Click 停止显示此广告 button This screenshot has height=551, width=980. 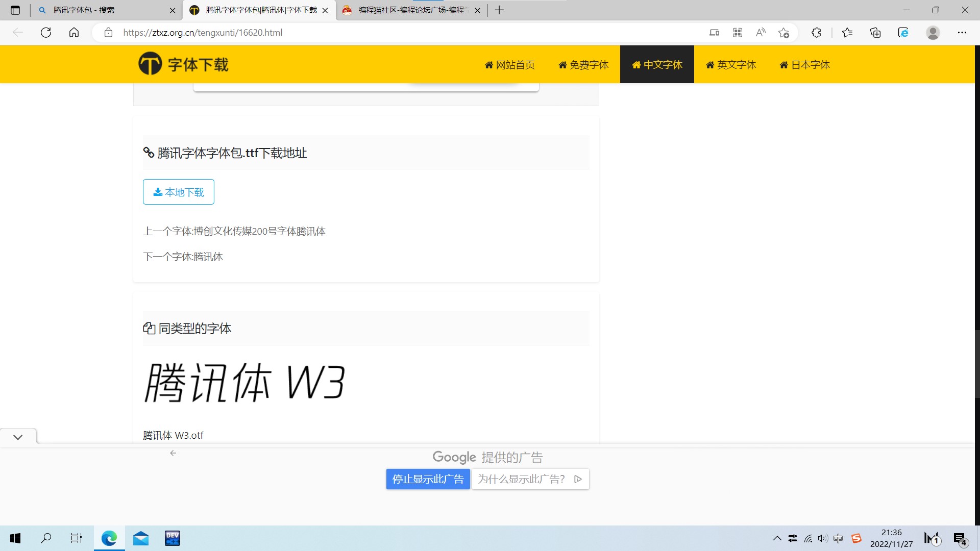(x=428, y=479)
